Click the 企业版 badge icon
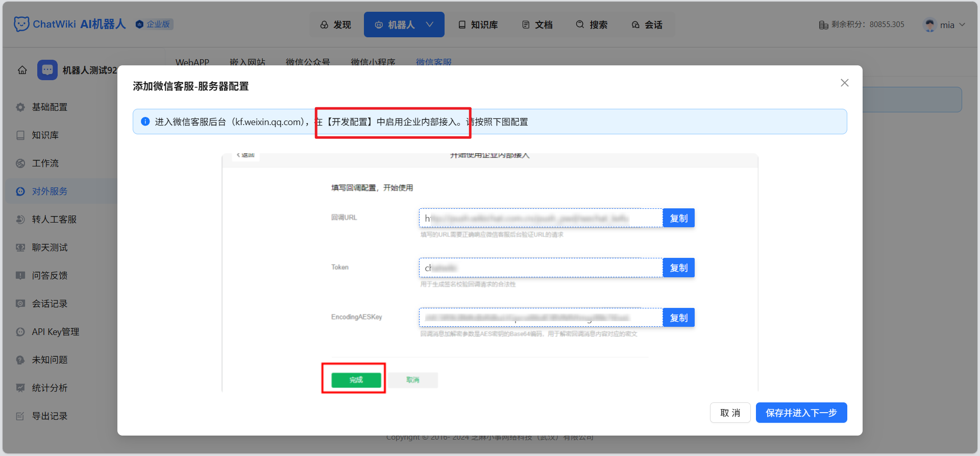This screenshot has width=980, height=456. tap(139, 24)
